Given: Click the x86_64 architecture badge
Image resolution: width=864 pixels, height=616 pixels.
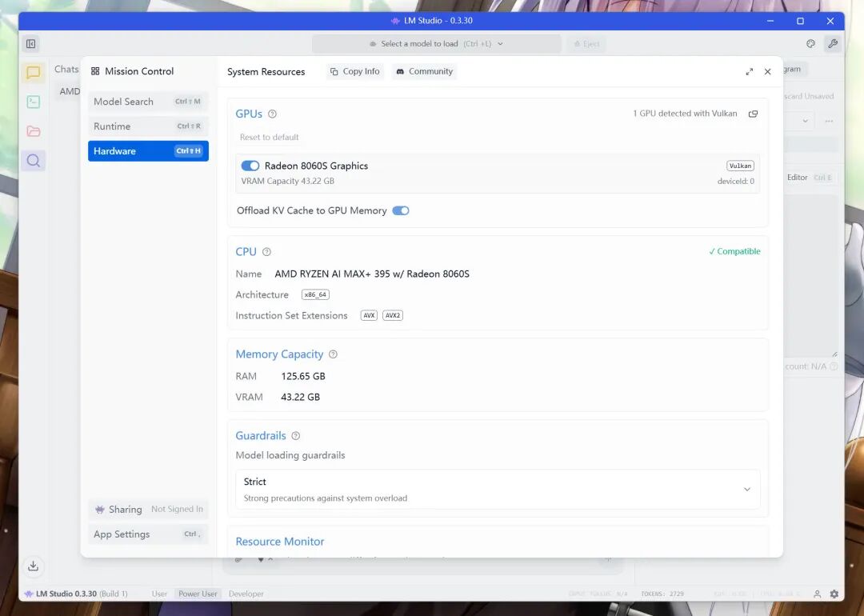Looking at the screenshot, I should tap(315, 294).
